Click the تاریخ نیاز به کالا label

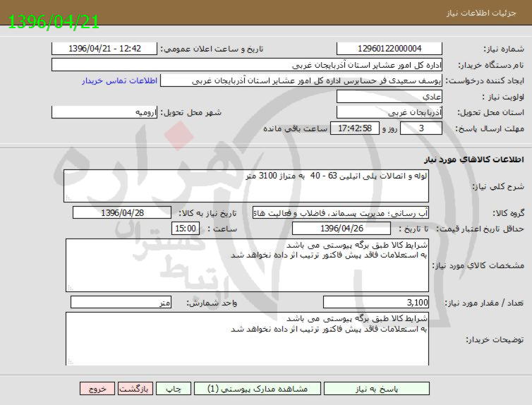[x=207, y=213]
